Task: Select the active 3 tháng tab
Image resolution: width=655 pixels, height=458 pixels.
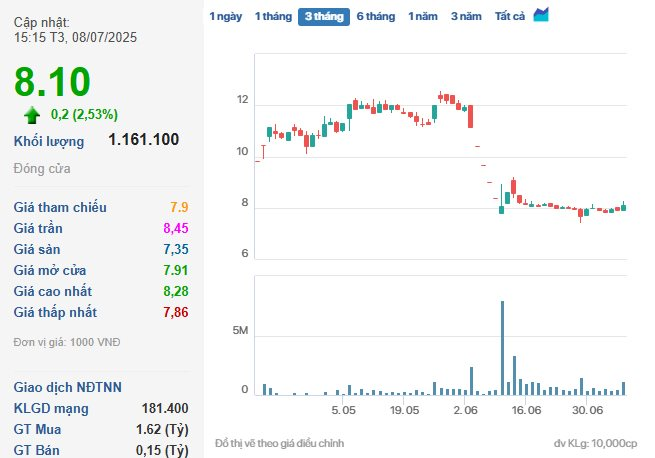Action: click(x=324, y=17)
